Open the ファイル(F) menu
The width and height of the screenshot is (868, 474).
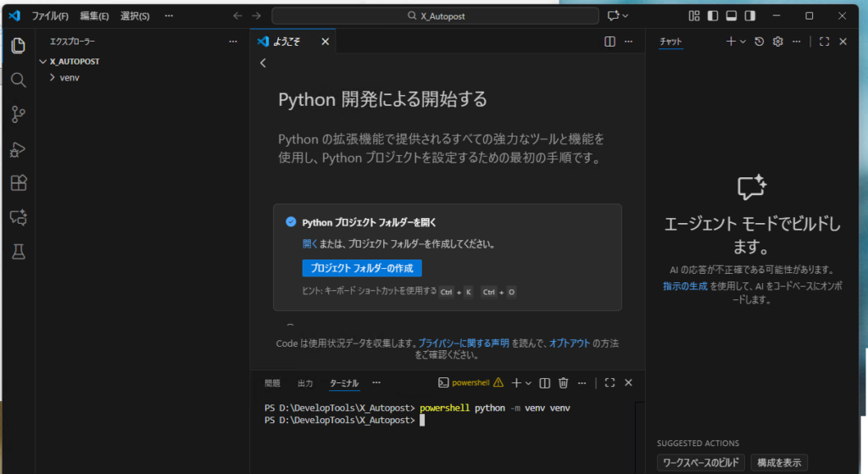50,16
